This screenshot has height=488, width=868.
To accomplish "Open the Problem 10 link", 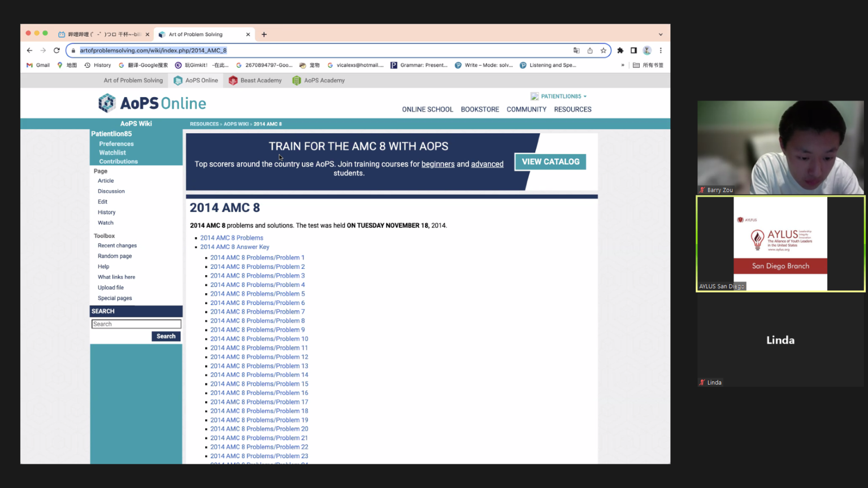I will pyautogui.click(x=259, y=339).
